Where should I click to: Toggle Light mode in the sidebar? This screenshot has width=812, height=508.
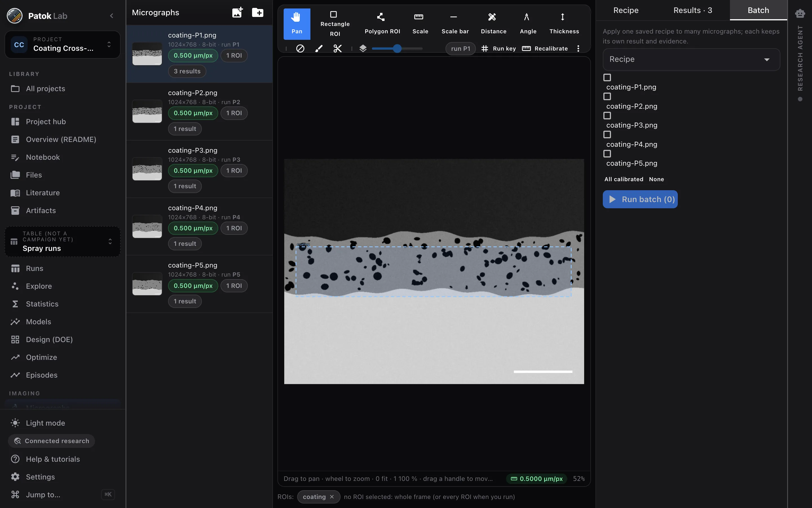point(62,423)
